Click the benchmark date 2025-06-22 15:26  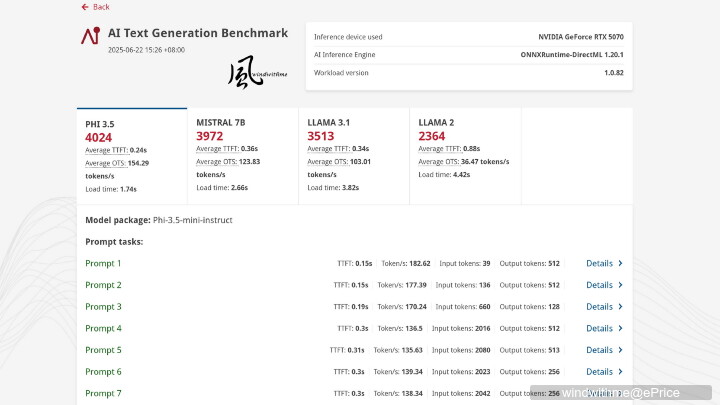146,50
